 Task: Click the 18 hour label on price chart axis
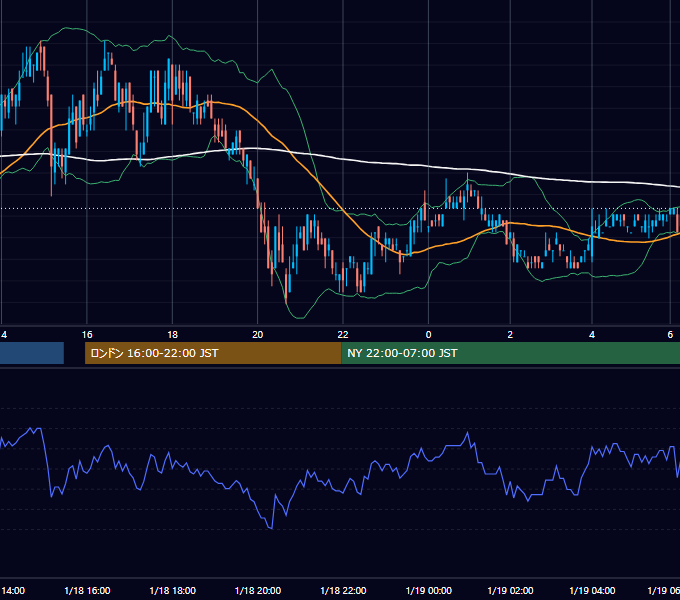tap(173, 335)
